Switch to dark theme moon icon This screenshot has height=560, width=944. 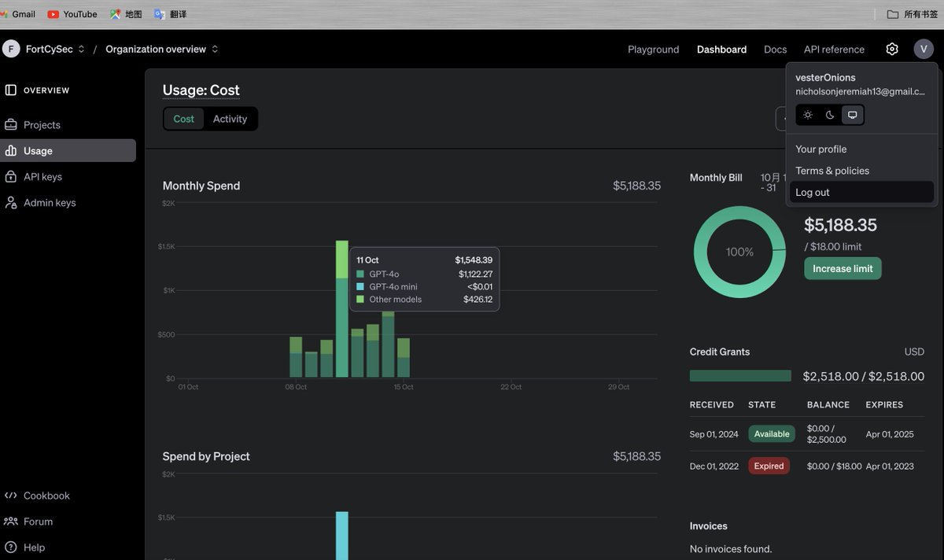pyautogui.click(x=830, y=115)
